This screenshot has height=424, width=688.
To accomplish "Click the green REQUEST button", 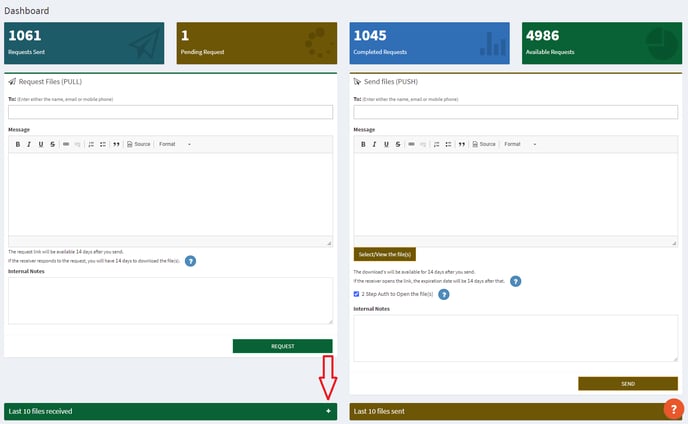I will pyautogui.click(x=282, y=346).
